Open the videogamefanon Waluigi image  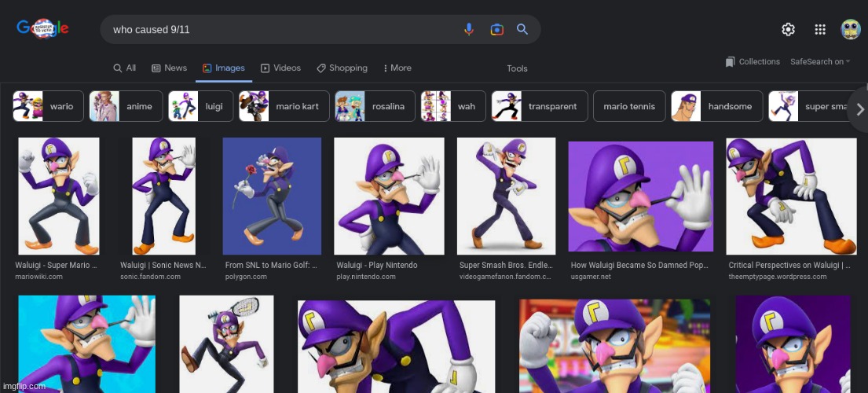click(x=506, y=196)
